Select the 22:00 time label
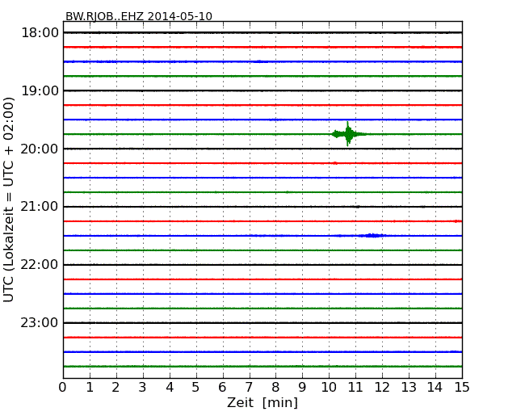Image resolution: width=525 pixels, height=420 pixels. coord(40,265)
